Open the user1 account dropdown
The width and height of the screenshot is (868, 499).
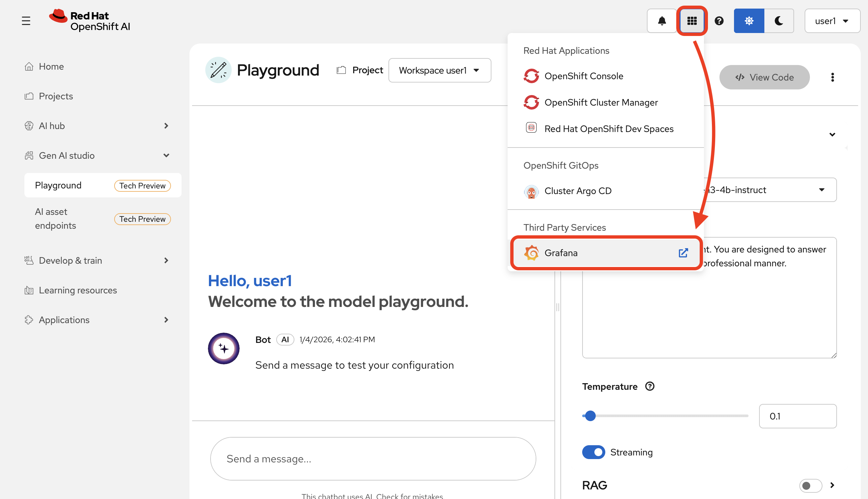click(x=832, y=21)
